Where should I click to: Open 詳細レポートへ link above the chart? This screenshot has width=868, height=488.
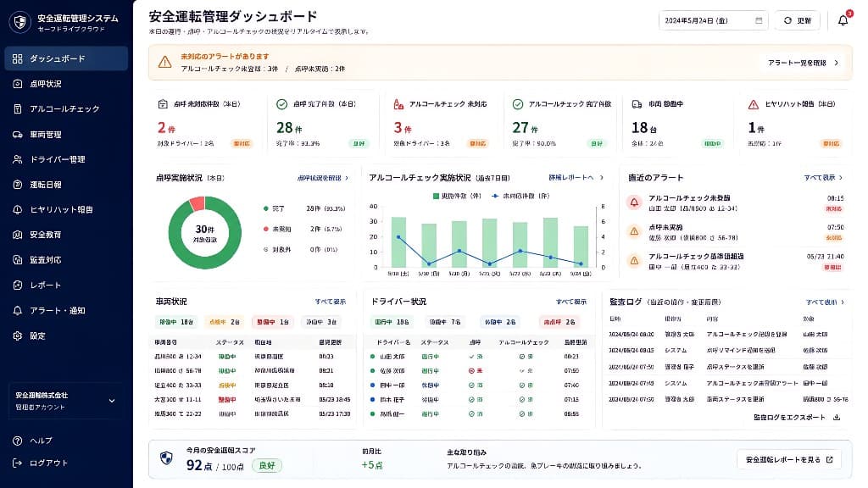(x=576, y=178)
